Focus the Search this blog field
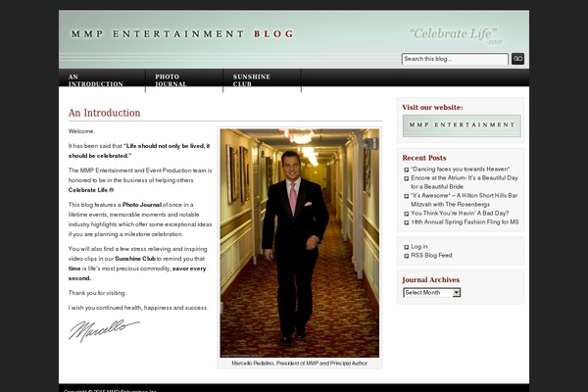Viewport: 588px width, 392px height. [455, 59]
